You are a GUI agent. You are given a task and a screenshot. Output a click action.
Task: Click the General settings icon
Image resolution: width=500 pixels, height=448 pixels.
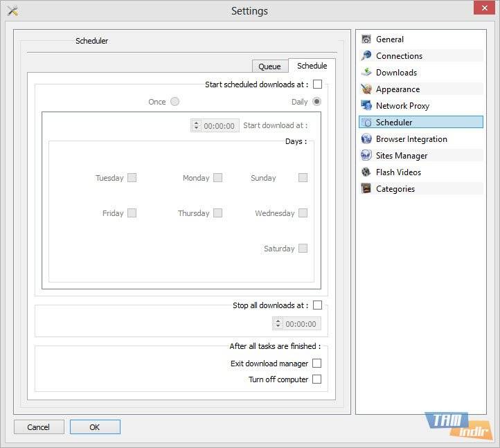pyautogui.click(x=366, y=39)
